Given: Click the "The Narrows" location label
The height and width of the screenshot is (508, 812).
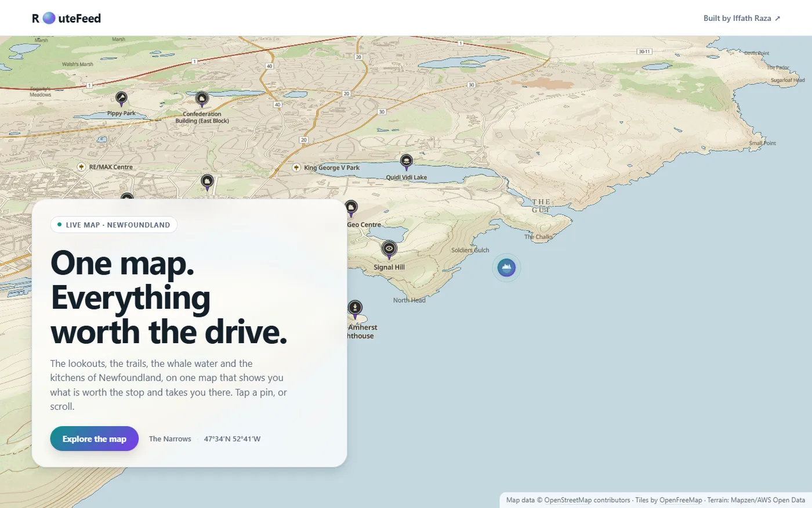Looking at the screenshot, I should 170,439.
